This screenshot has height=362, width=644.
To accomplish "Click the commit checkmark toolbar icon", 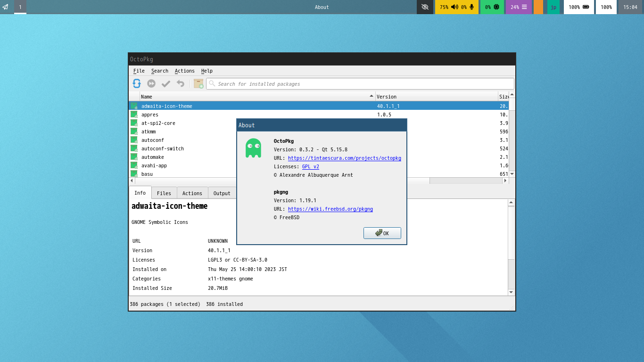I will [x=166, y=83].
